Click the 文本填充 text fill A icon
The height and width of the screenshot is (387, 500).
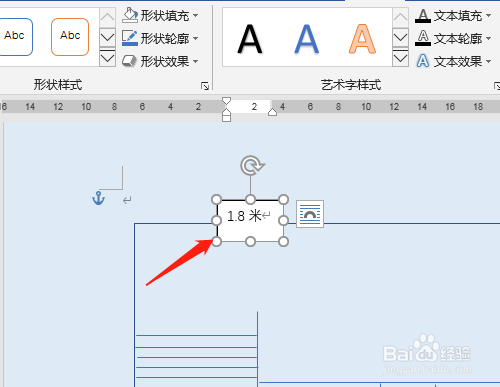[423, 16]
